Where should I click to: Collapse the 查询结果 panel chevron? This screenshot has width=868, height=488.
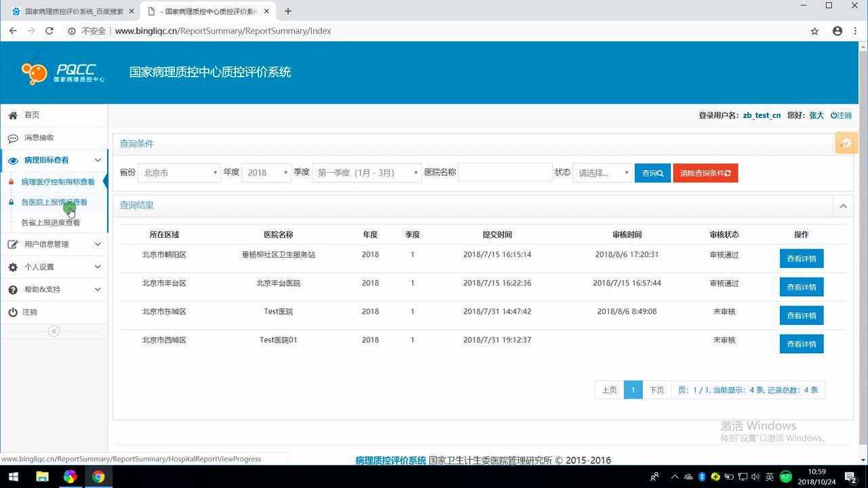[844, 206]
